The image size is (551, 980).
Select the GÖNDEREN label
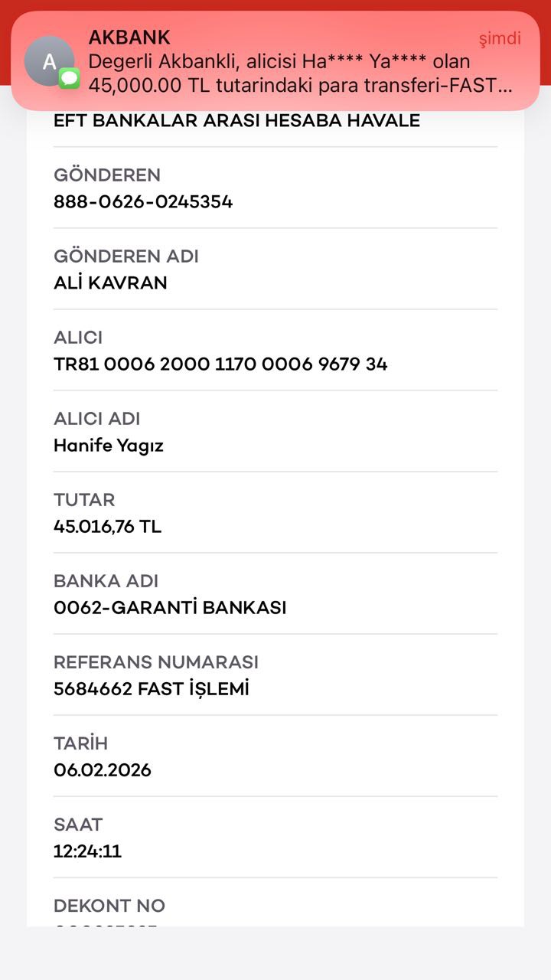click(x=107, y=175)
